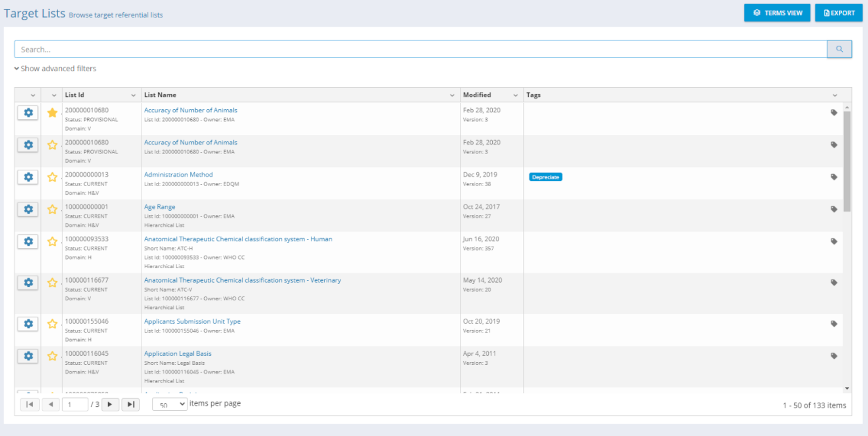Viewport: 868px width, 436px height.
Task: Open the List Name column menu
Action: pyautogui.click(x=452, y=96)
